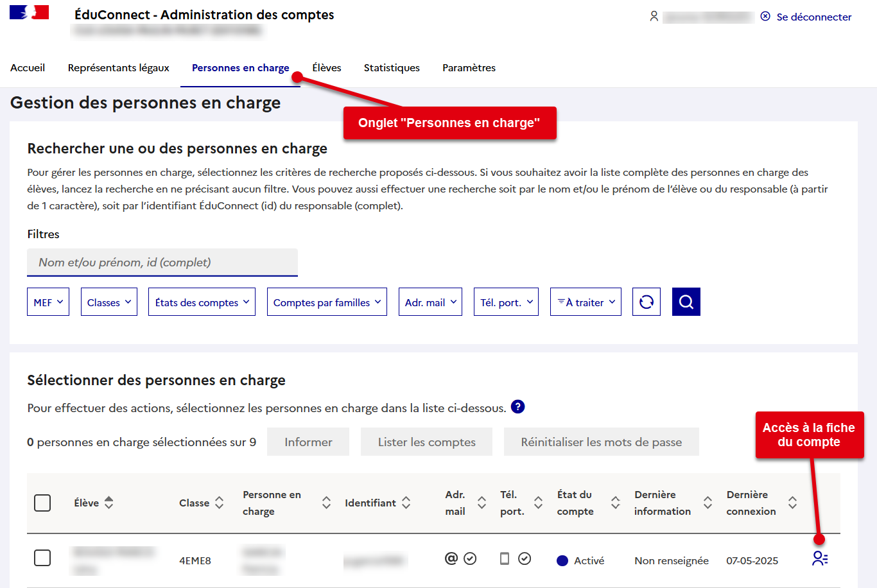The height and width of the screenshot is (588, 877).
Task: Open the MEF filter dropdown
Action: pyautogui.click(x=48, y=302)
